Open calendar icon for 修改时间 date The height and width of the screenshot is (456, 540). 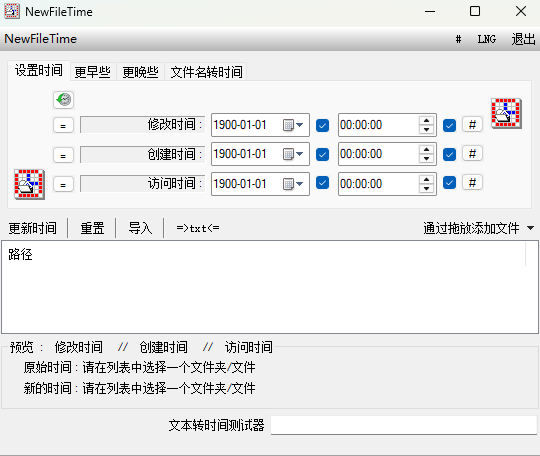click(288, 125)
